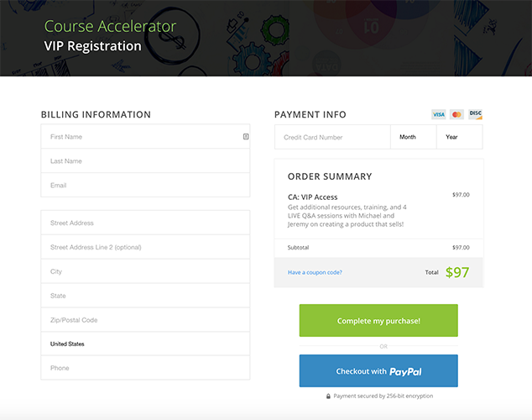Focus the Last Name field
Screen dimensions: 532x420
(x=145, y=160)
